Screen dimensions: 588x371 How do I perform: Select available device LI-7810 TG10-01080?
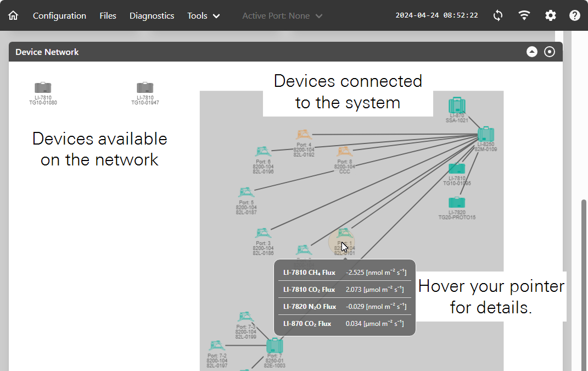tap(43, 93)
